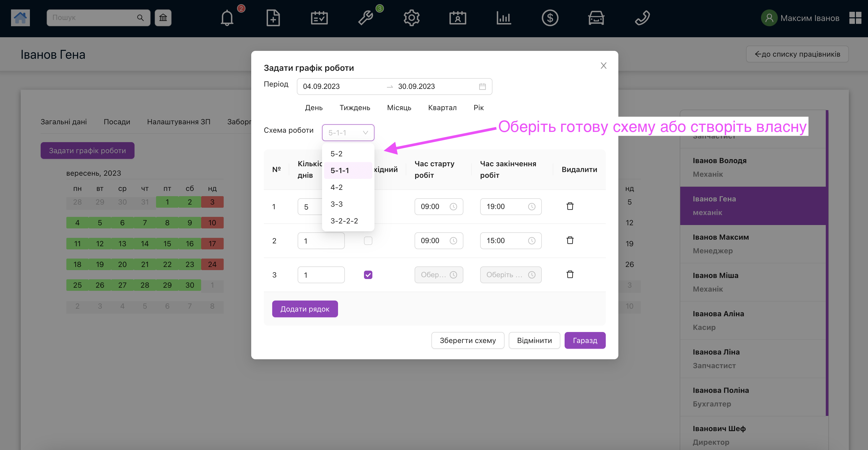Focus the days count field in row 3
The image size is (868, 450).
click(321, 275)
